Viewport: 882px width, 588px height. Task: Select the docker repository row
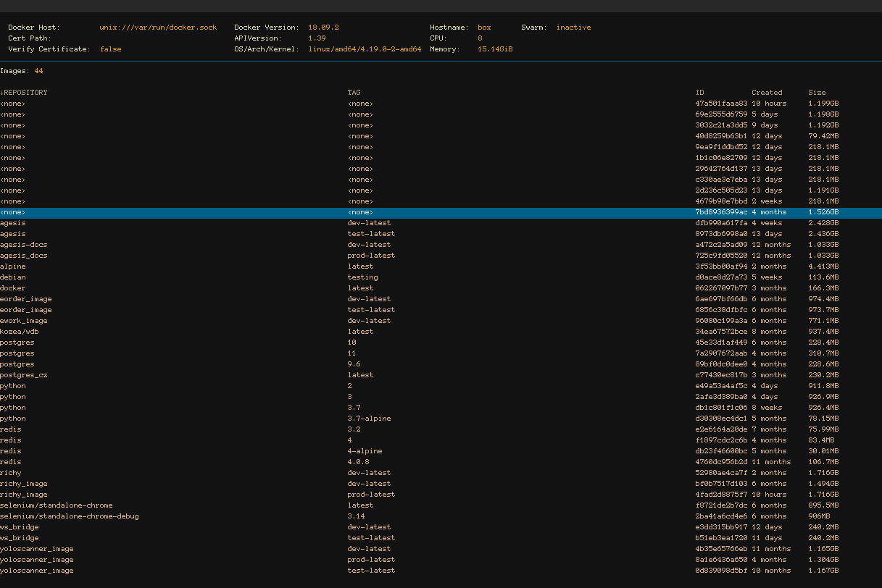tap(441, 288)
